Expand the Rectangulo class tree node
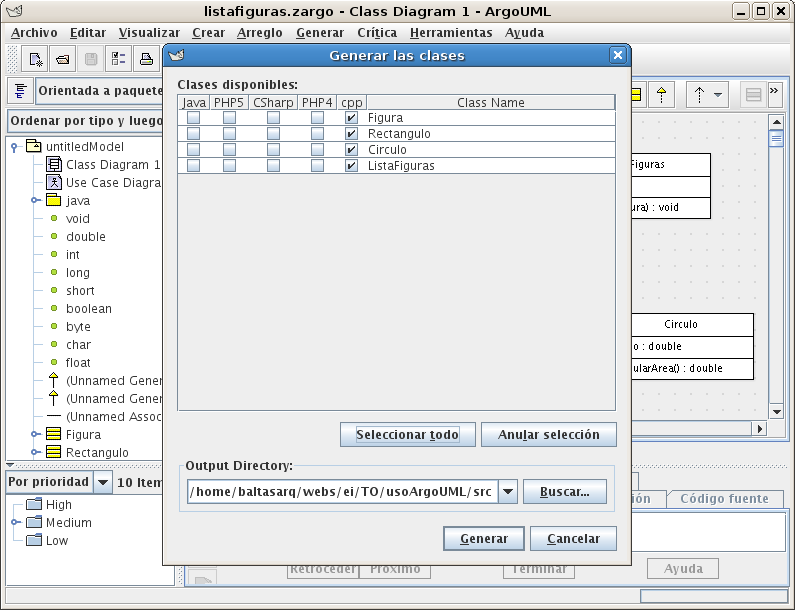This screenshot has height=610, width=795. pyautogui.click(x=35, y=452)
